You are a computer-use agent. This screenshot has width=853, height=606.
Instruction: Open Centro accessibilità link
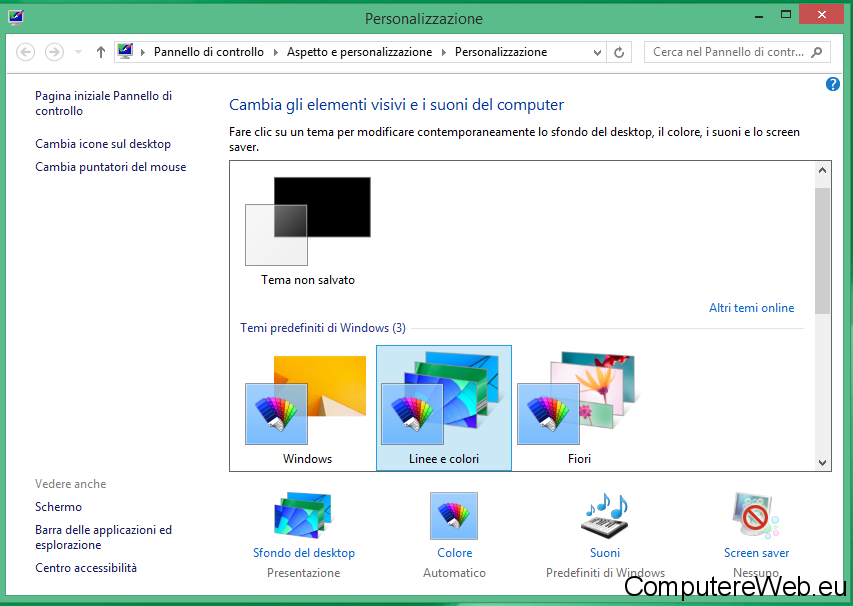click(x=86, y=568)
